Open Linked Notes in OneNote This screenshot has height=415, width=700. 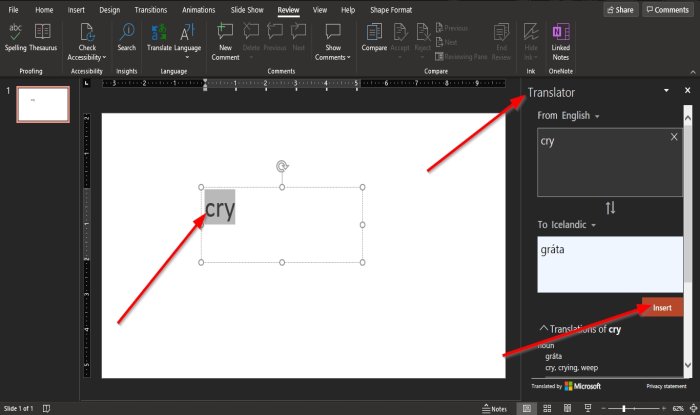pos(561,42)
